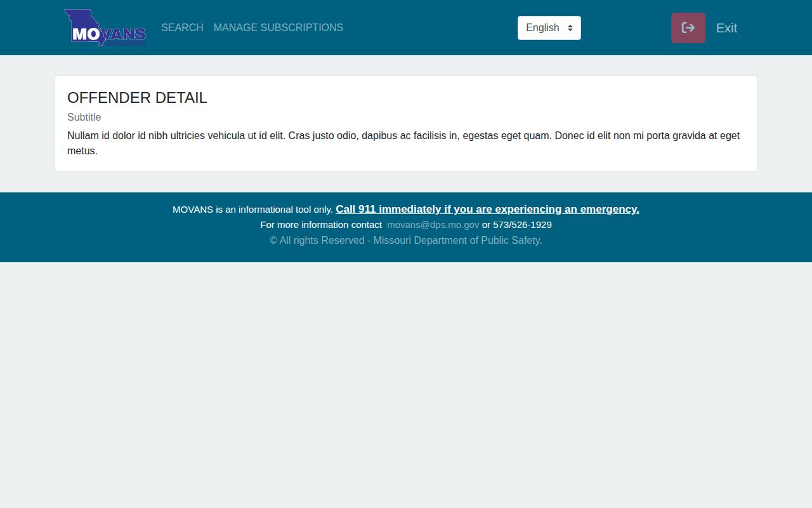This screenshot has width=812, height=508.
Task: Click the Exit text label
Action: click(x=726, y=28)
